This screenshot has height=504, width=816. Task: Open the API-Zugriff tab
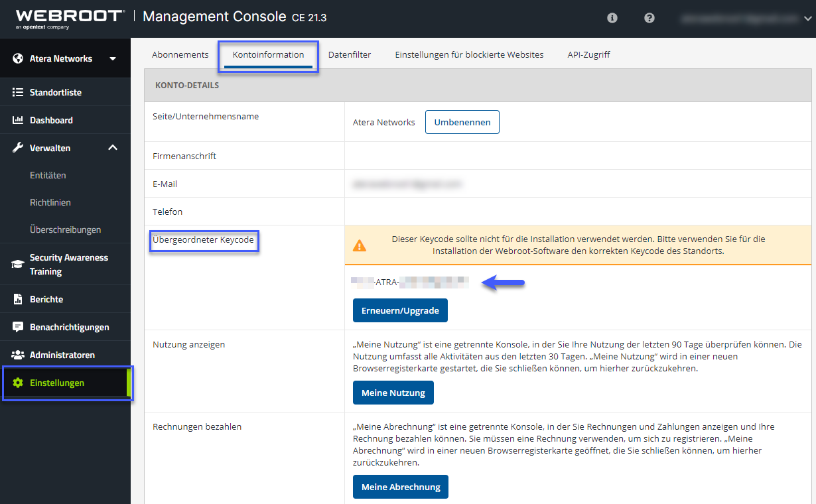(x=588, y=54)
